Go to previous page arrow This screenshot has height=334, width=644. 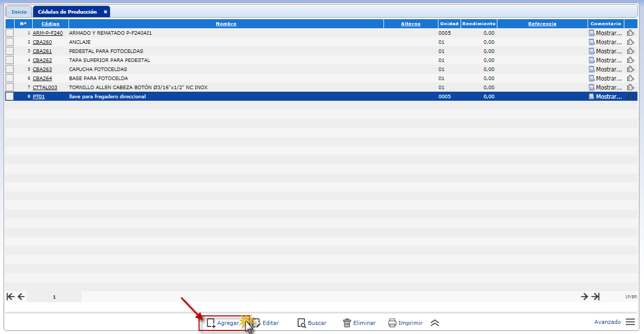(21, 297)
